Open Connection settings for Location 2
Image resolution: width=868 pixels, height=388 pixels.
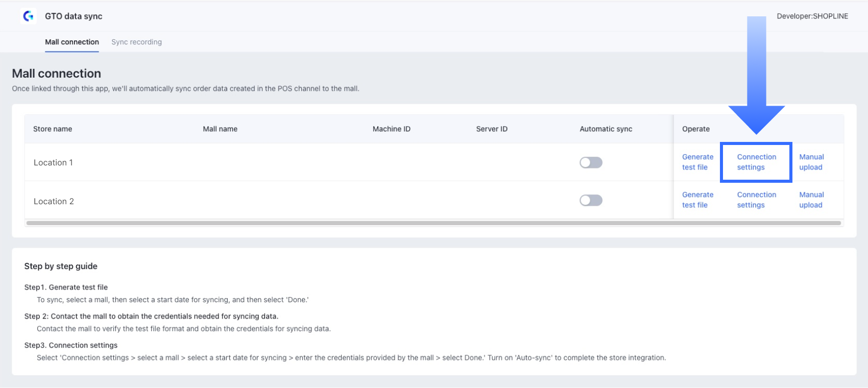(756, 200)
